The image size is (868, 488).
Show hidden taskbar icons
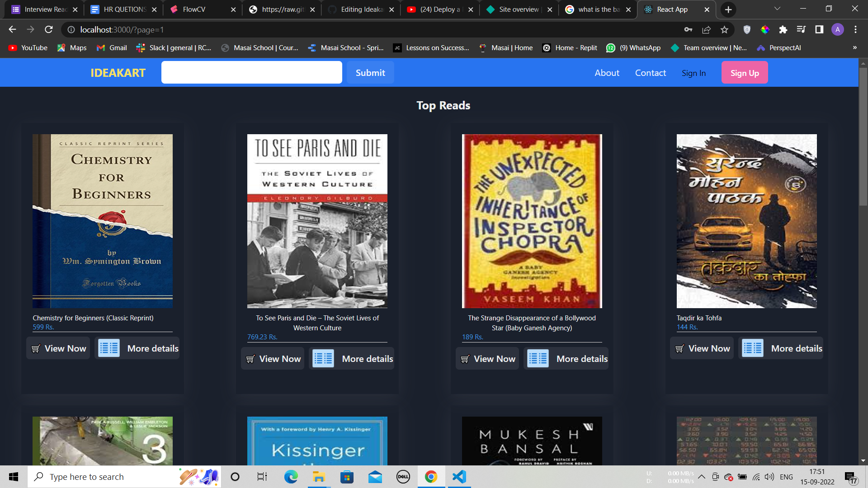coord(701,476)
